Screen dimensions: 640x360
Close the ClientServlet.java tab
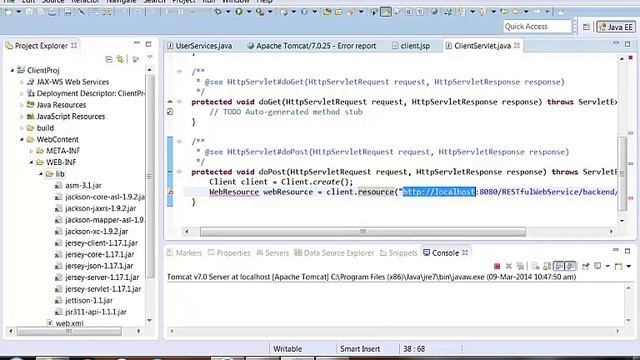tap(517, 45)
